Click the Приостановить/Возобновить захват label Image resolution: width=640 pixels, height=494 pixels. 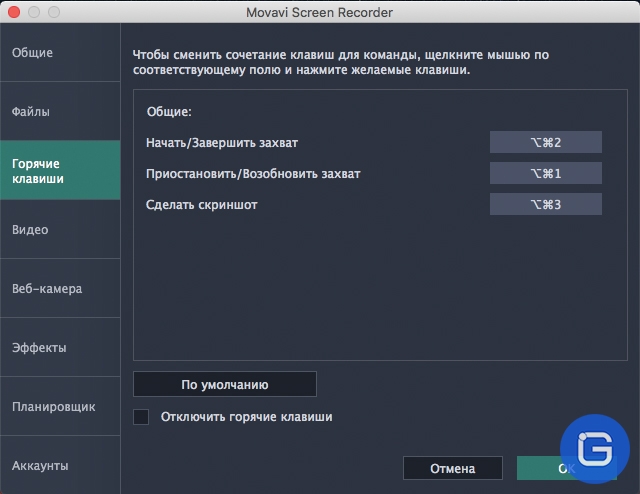point(253,174)
